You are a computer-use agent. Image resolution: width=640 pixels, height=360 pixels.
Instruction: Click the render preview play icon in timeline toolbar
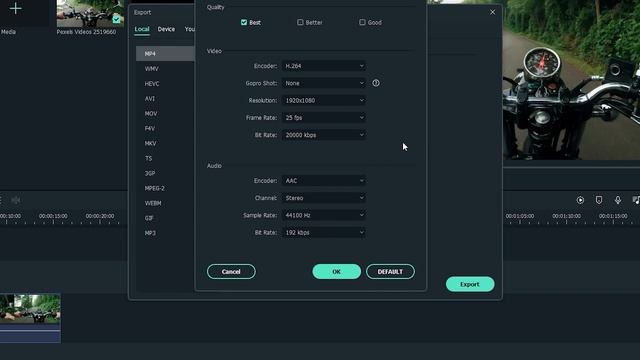(580, 200)
